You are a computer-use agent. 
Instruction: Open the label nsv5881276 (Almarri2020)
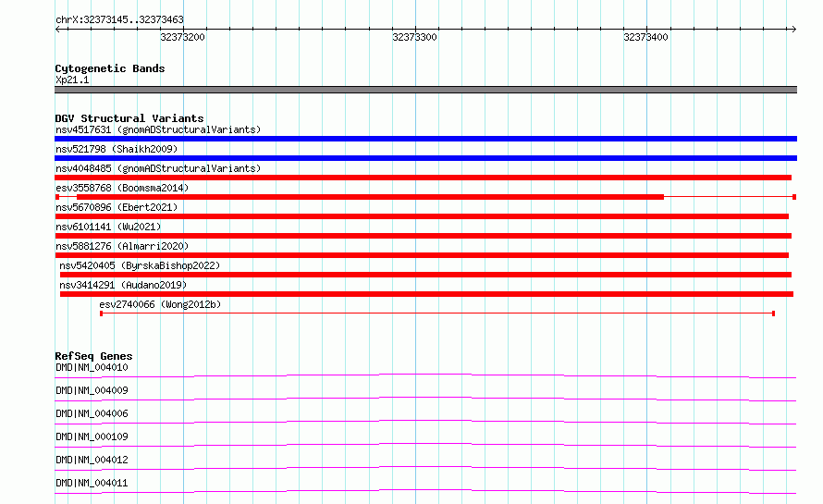[122, 246]
